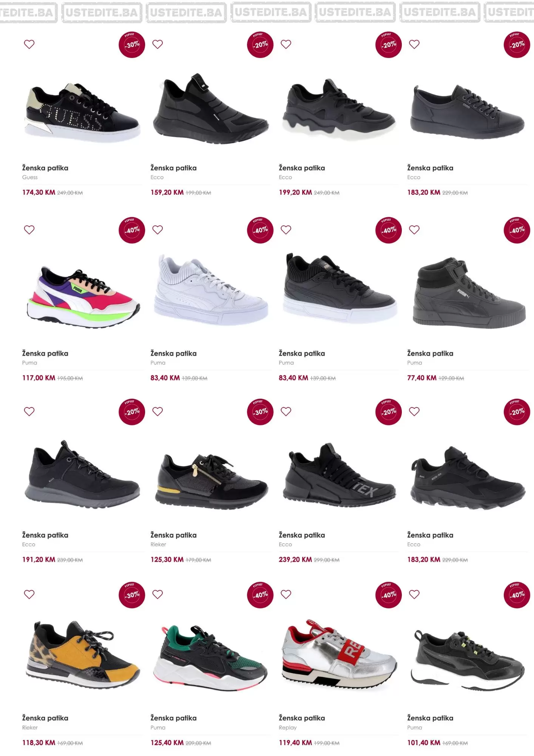Add silver Replay sneaker to favorites
This screenshot has height=756, width=534.
[286, 595]
